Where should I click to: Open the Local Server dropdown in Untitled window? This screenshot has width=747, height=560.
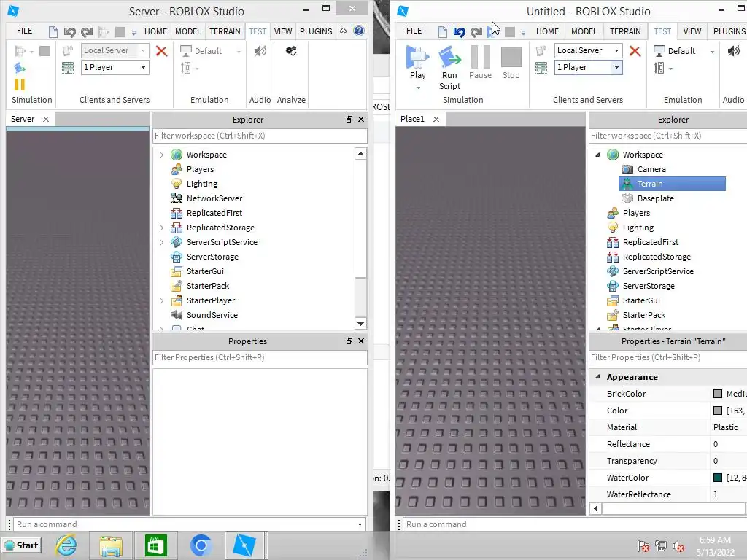click(616, 50)
